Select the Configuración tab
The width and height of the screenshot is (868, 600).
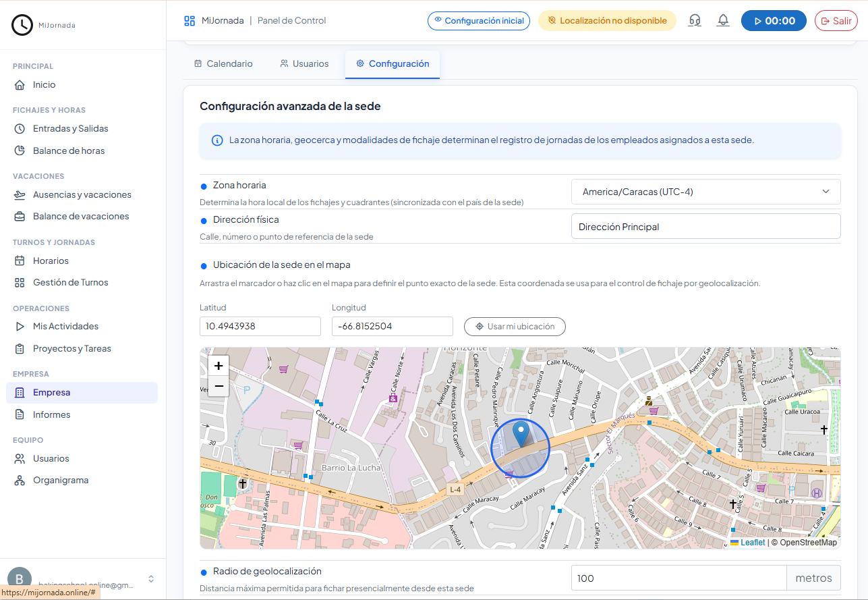pyautogui.click(x=393, y=64)
